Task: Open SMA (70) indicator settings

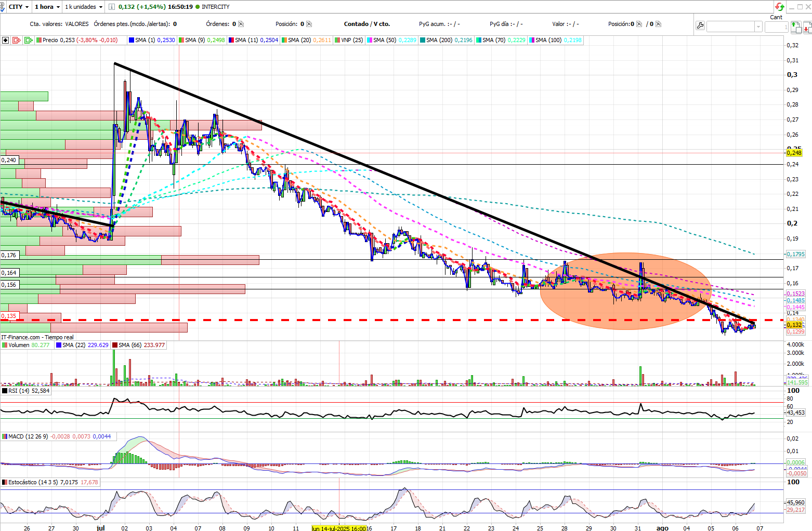Action: click(x=501, y=40)
